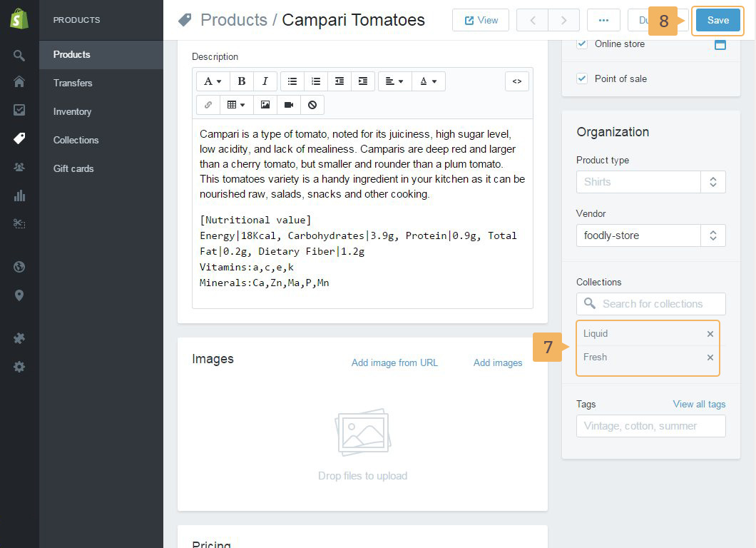Open the Collections menu item
756x548 pixels.
click(76, 140)
